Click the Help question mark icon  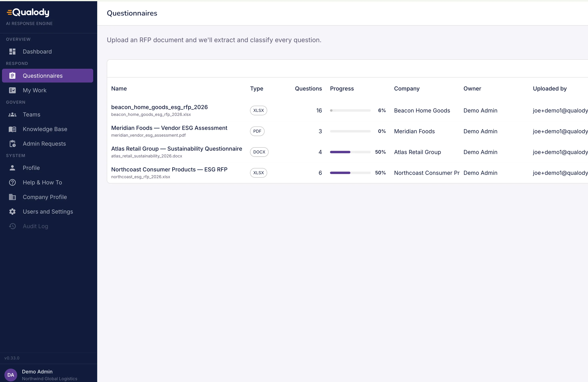point(12,182)
